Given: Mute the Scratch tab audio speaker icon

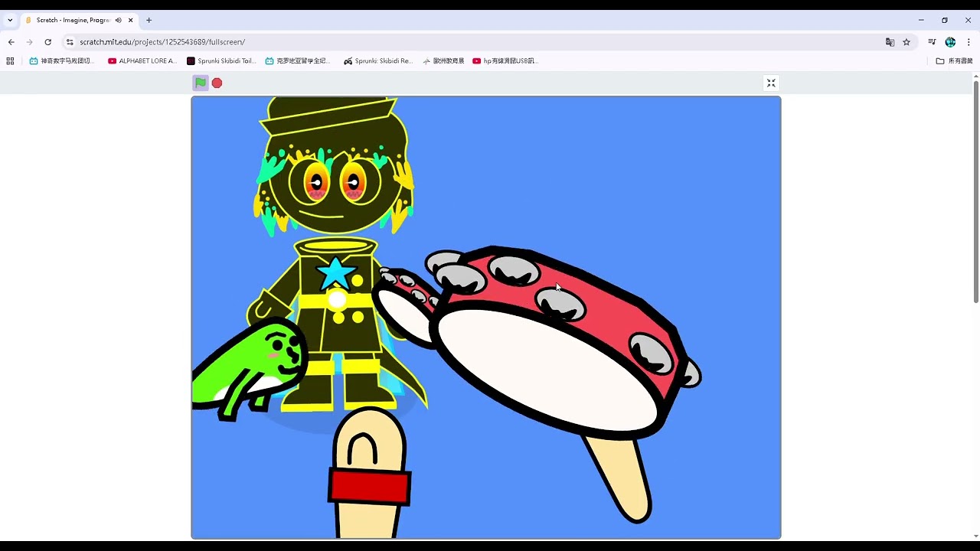Looking at the screenshot, I should tap(119, 20).
